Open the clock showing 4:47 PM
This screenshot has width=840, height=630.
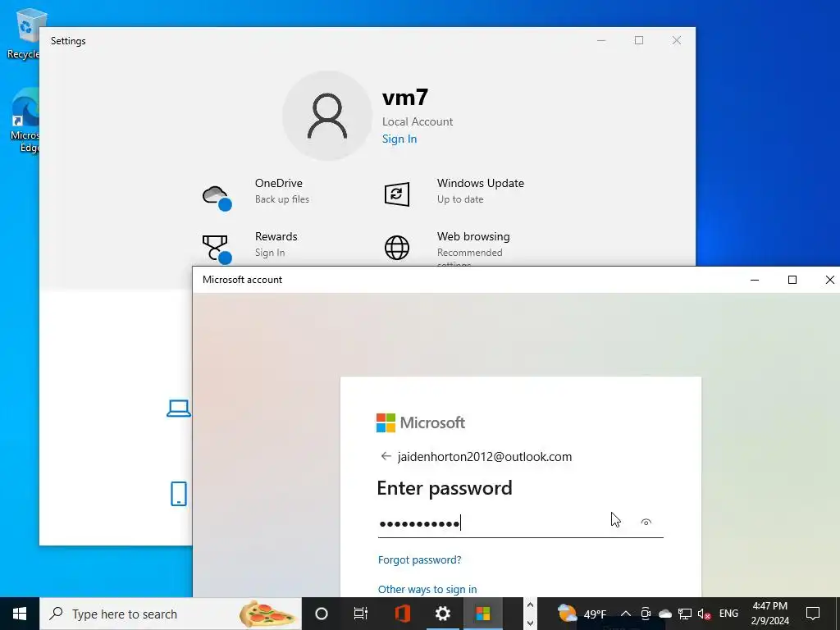(x=769, y=614)
